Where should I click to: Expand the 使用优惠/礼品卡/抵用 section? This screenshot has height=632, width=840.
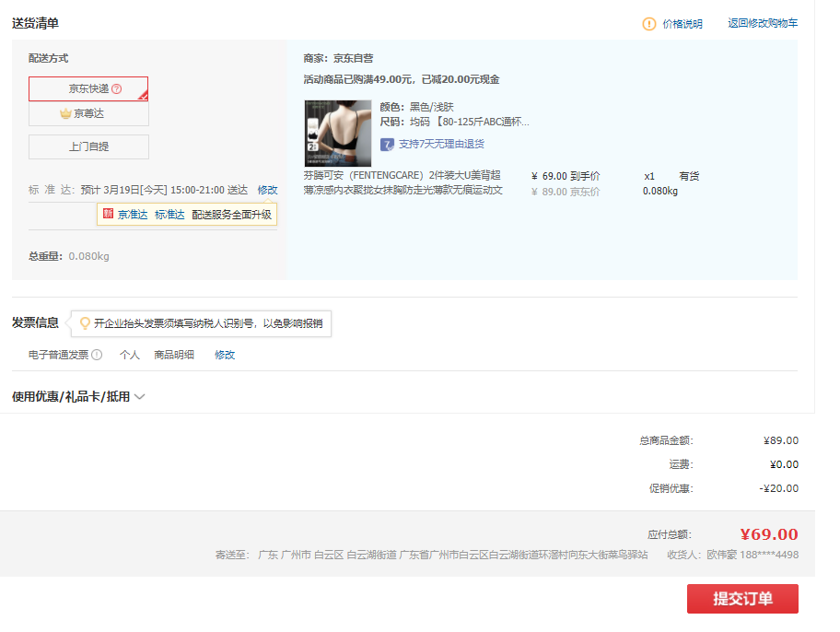[71, 397]
